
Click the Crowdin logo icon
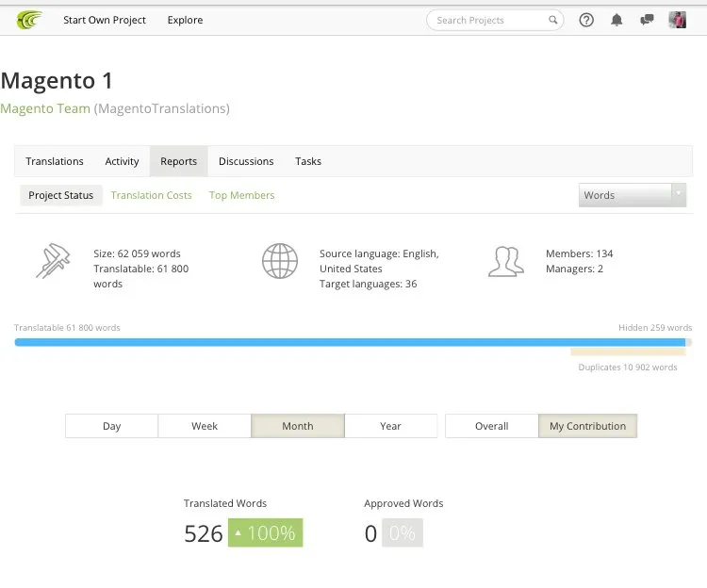point(29,20)
